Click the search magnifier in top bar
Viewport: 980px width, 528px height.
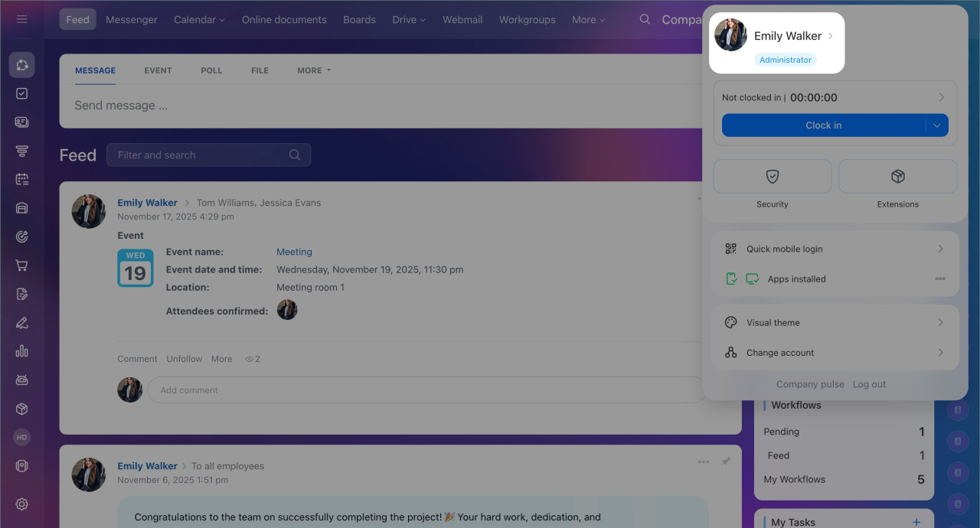click(x=645, y=19)
